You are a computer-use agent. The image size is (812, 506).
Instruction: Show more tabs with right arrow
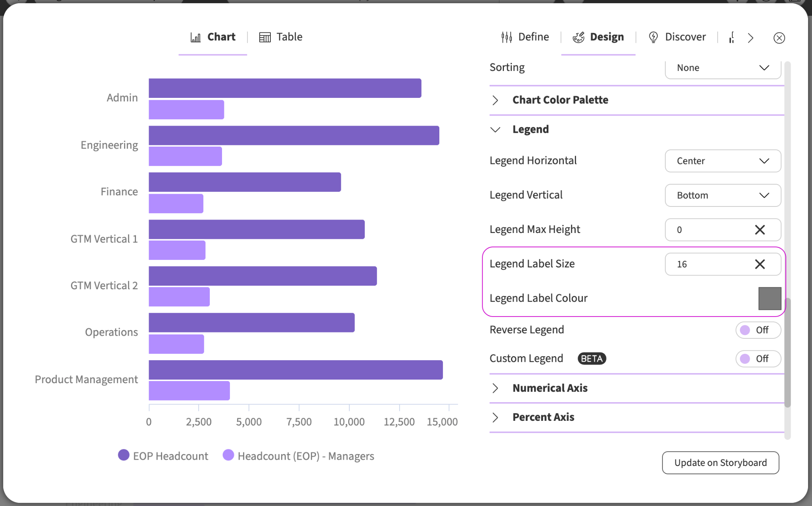click(751, 38)
